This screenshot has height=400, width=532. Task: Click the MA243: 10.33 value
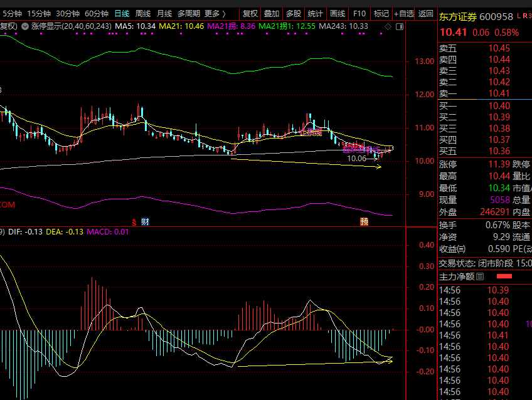pos(343,26)
